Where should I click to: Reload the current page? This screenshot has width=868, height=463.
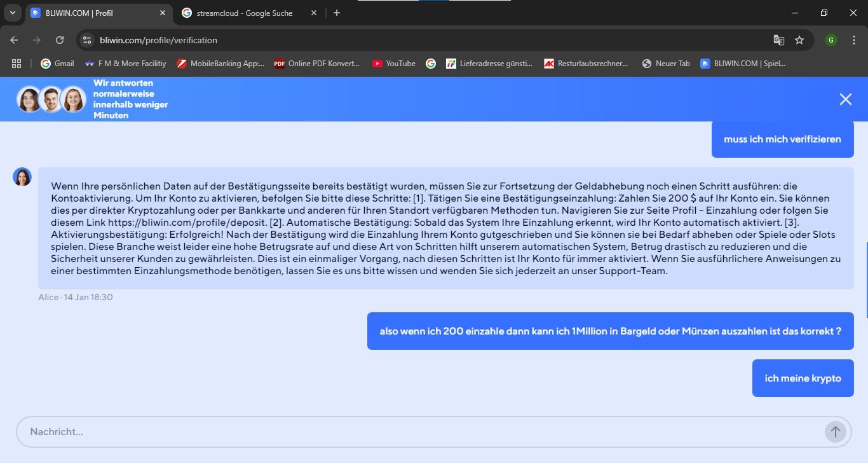click(x=60, y=40)
